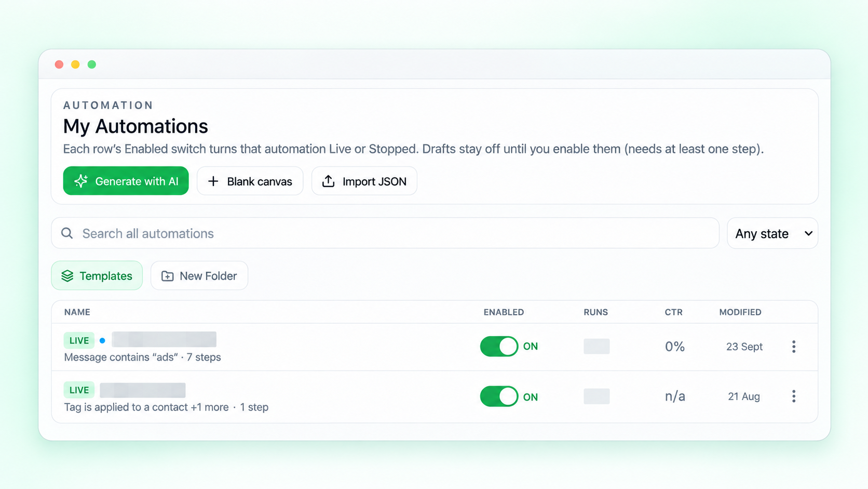Click the magnifier icon in the search bar
868x489 pixels.
[67, 233]
